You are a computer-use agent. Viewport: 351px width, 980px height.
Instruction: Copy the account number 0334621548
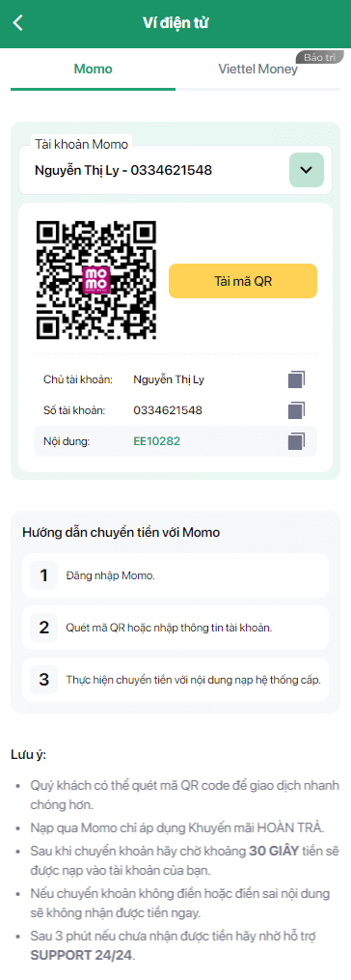(297, 410)
